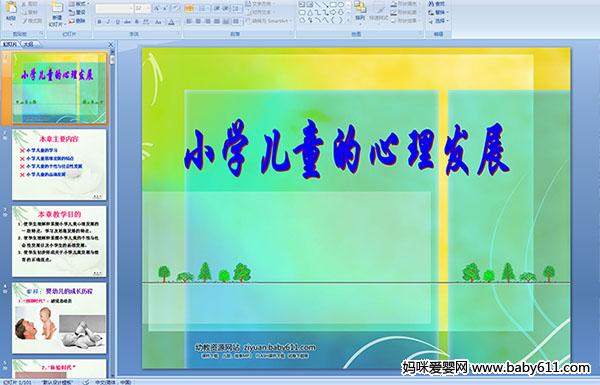Viewport: 600px width, 385px height.
Task: Open the Convert to SmartArt dropdown
Action: pos(269,21)
